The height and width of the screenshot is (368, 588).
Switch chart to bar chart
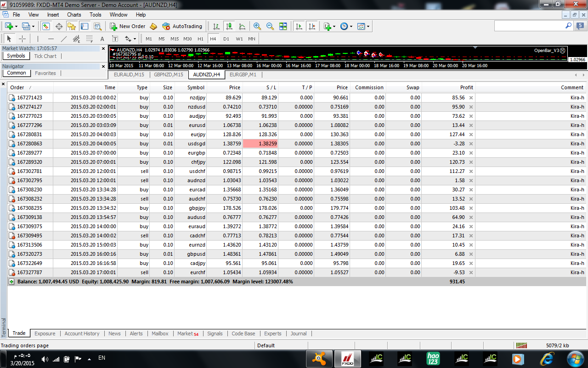click(216, 26)
